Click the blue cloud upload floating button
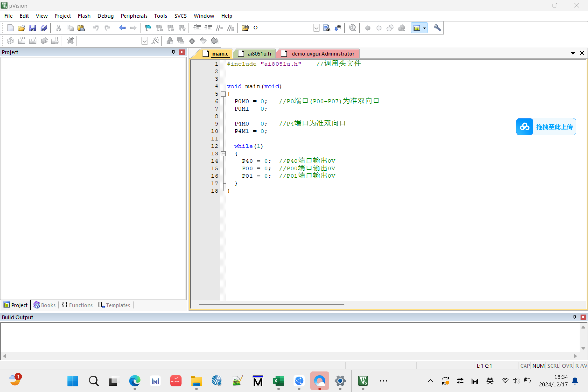Image resolution: width=588 pixels, height=392 pixels. pos(546,127)
